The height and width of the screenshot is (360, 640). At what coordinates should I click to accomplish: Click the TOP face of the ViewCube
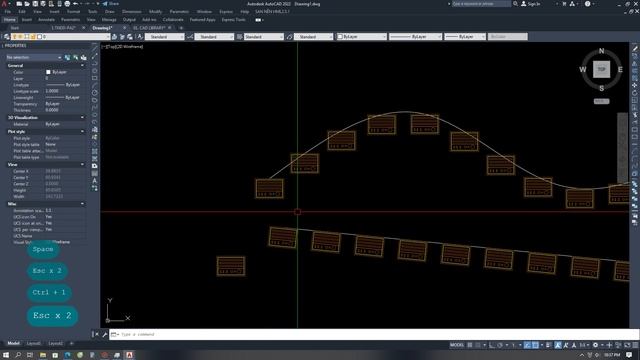(601, 69)
